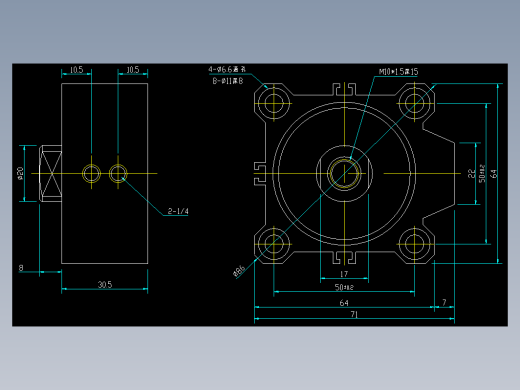The image size is (520, 390).
Task: Click the Ø20 diameter dimension text
Action: tap(20, 173)
